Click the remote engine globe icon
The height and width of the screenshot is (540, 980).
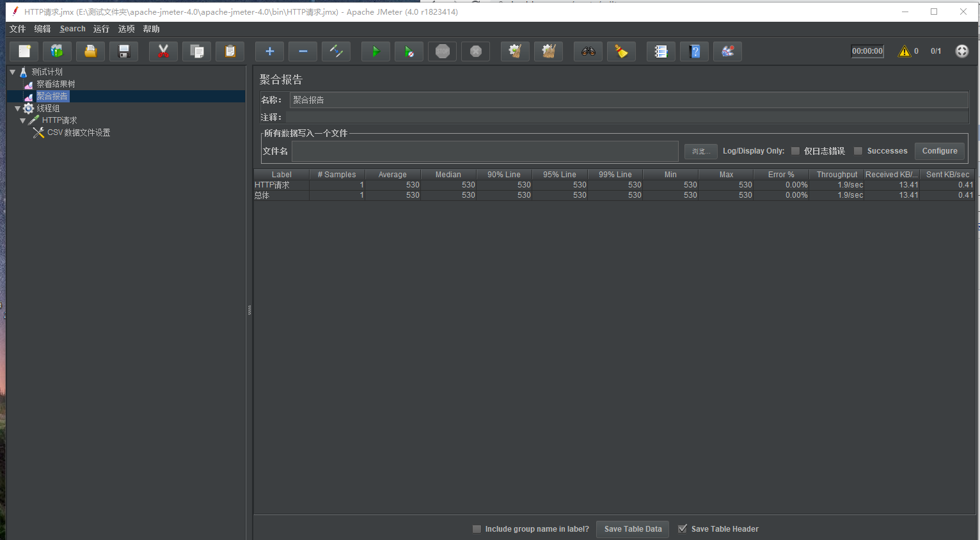(962, 51)
